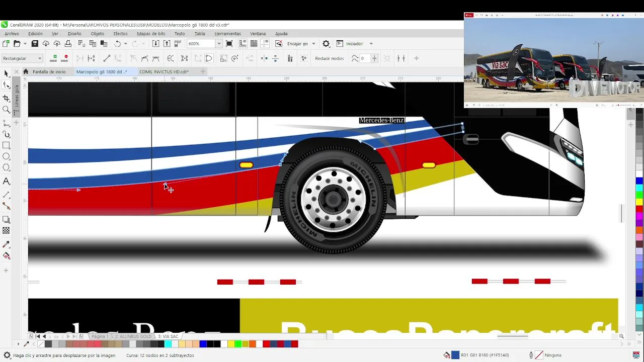Select the Rectangle tool in toolbox

point(6,145)
